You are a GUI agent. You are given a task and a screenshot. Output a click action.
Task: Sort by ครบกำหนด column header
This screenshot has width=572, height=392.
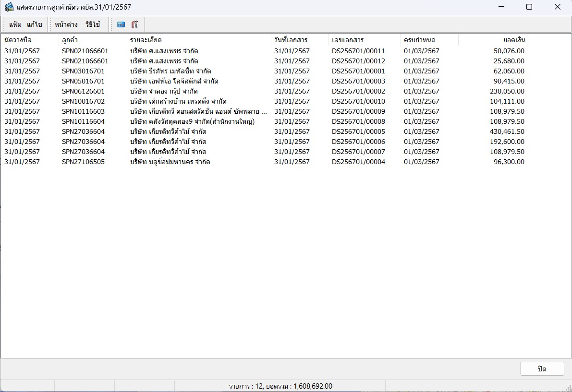(429, 40)
